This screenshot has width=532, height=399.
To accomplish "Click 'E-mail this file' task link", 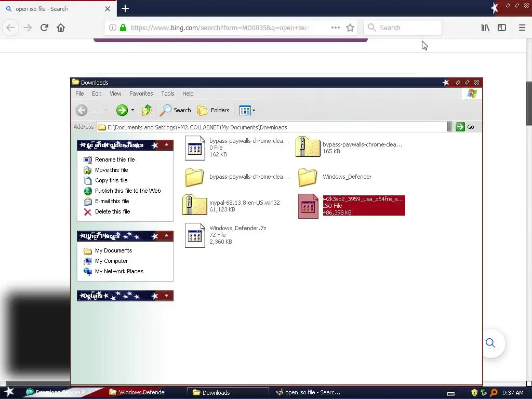I will tap(112, 201).
